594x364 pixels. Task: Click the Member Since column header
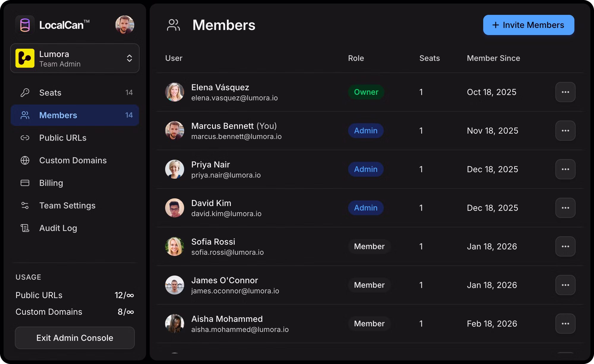494,58
